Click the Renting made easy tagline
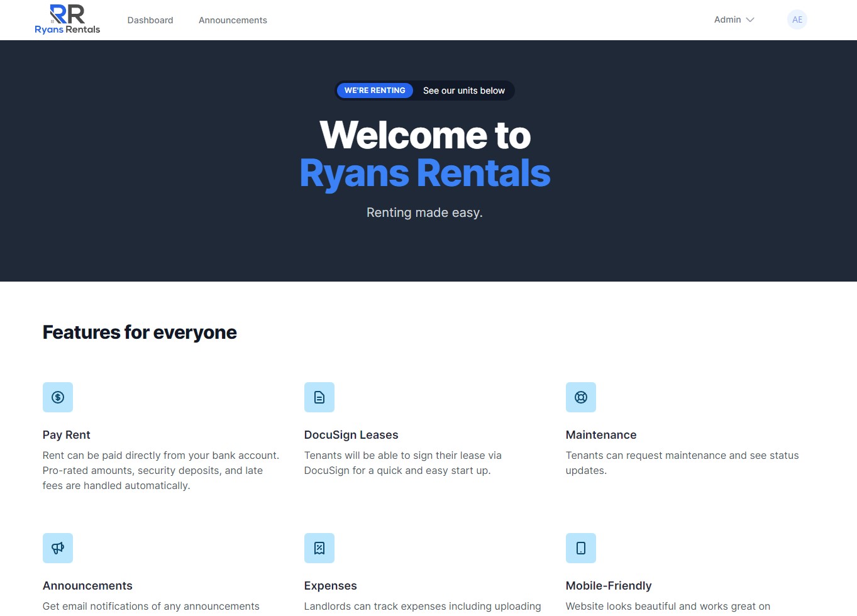The width and height of the screenshot is (857, 616). tap(425, 212)
